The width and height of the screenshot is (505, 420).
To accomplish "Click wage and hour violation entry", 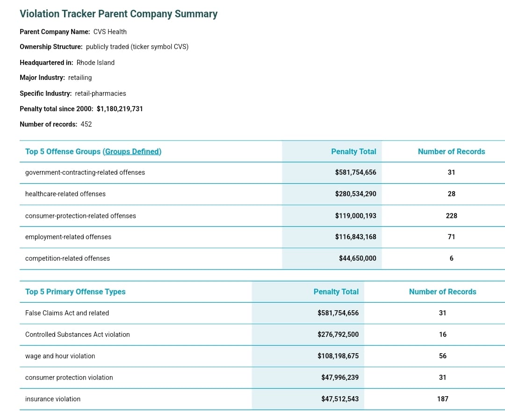I will coord(60,356).
